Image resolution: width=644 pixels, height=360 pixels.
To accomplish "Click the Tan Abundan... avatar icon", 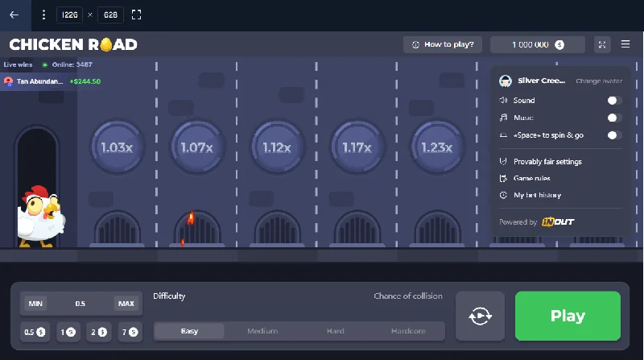I will click(x=8, y=81).
